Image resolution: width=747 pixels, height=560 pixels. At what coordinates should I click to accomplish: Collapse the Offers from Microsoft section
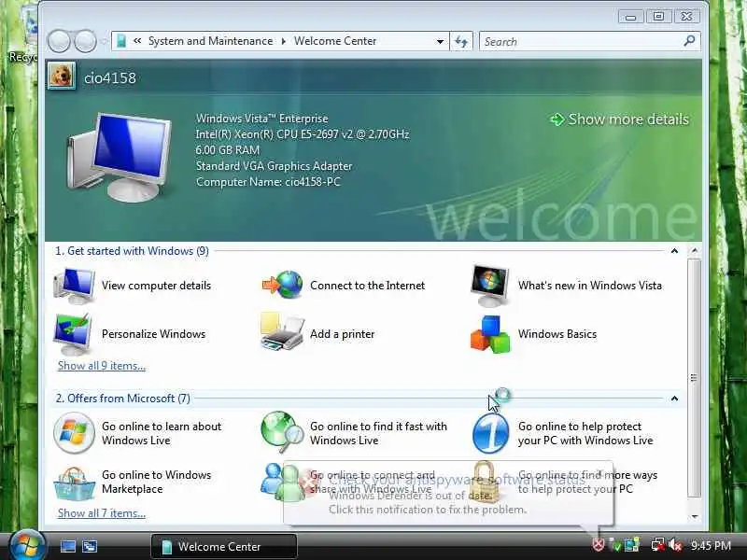point(674,399)
